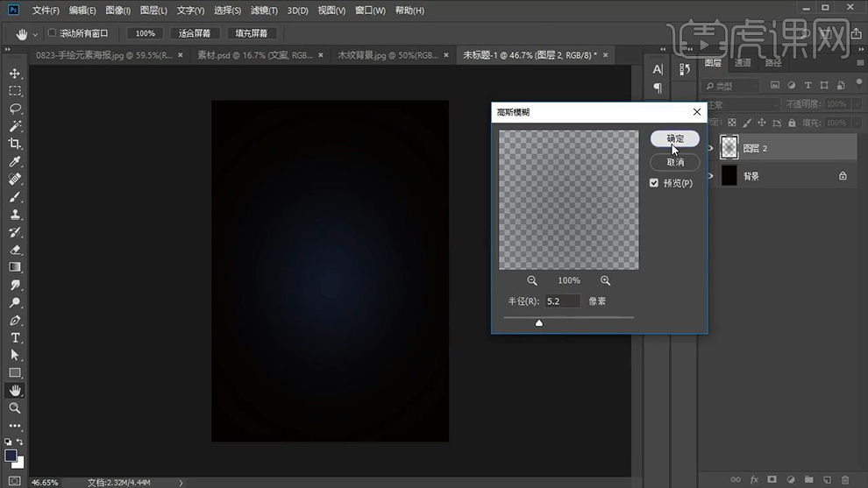Select the Horizontal Type tool
Viewport: 868px width, 488px height.
[x=15, y=337]
